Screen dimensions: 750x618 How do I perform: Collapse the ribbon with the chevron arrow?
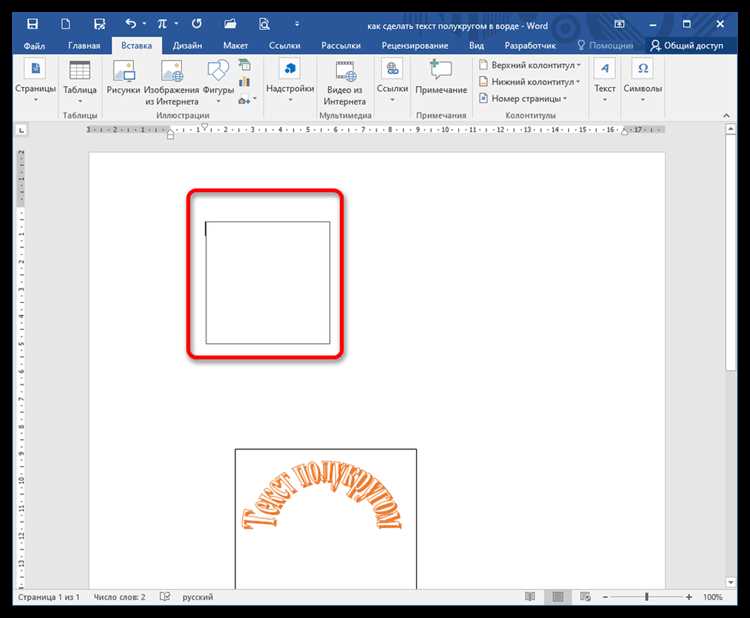click(x=726, y=115)
